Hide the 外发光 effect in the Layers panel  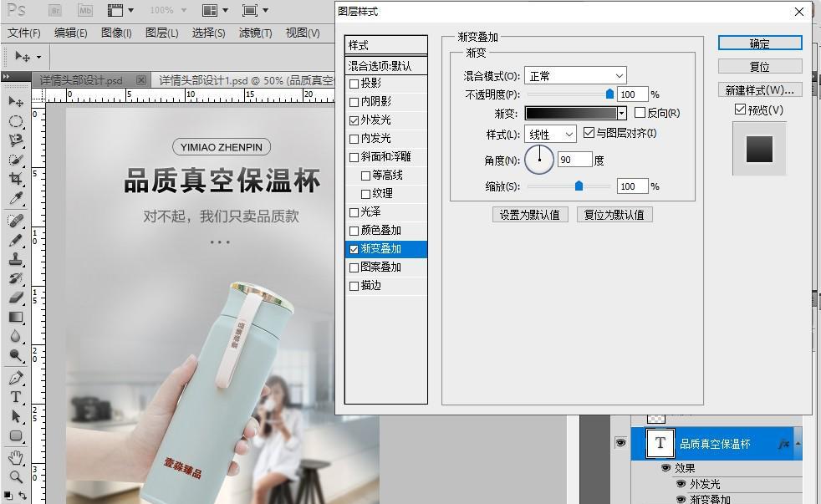(681, 484)
